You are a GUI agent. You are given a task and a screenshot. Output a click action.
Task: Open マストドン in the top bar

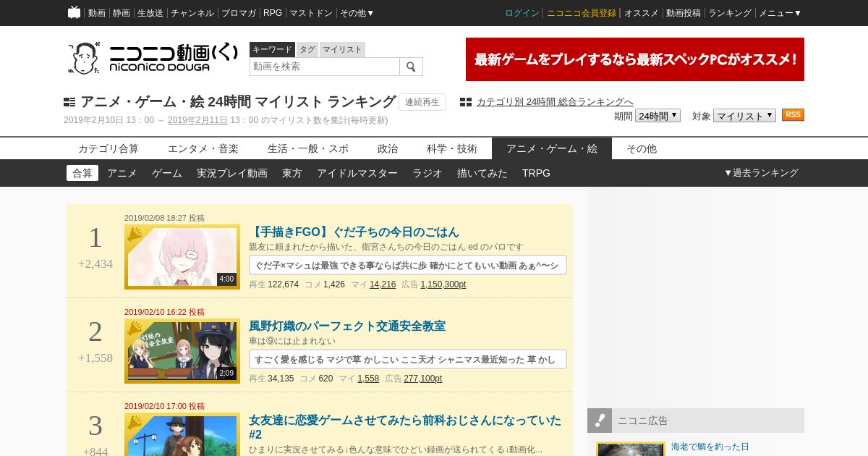pyautogui.click(x=311, y=13)
